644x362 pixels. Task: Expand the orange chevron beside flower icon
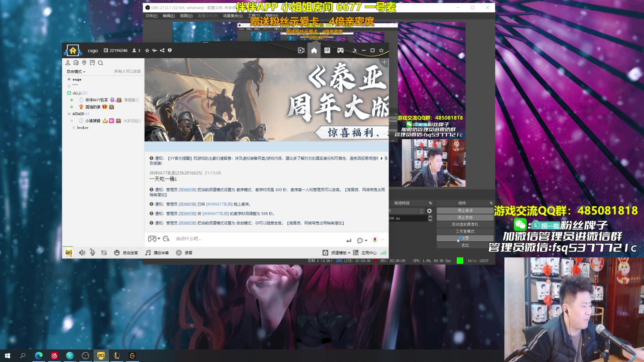pos(383,239)
